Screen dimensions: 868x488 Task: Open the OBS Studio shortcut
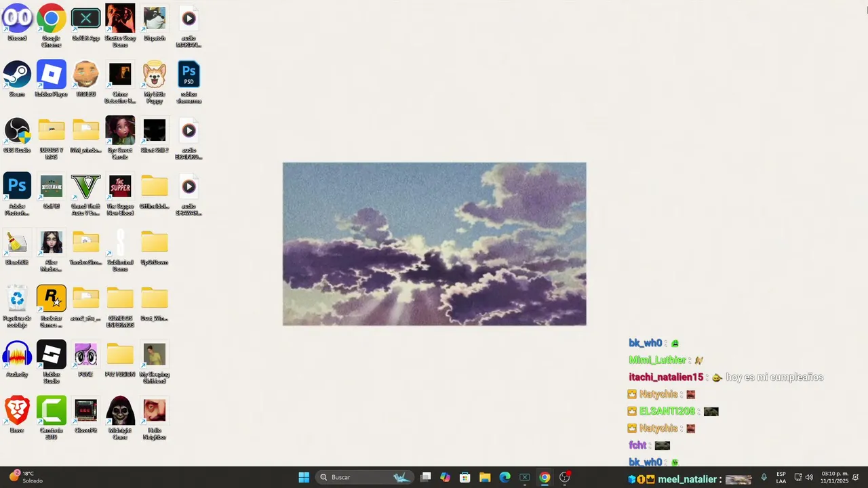pyautogui.click(x=17, y=136)
